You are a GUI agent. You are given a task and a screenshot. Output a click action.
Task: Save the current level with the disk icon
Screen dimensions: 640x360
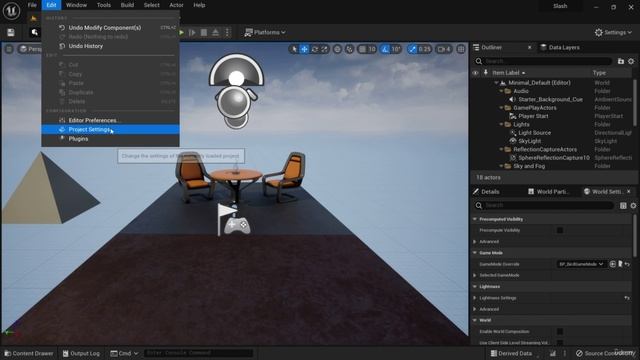[11, 33]
